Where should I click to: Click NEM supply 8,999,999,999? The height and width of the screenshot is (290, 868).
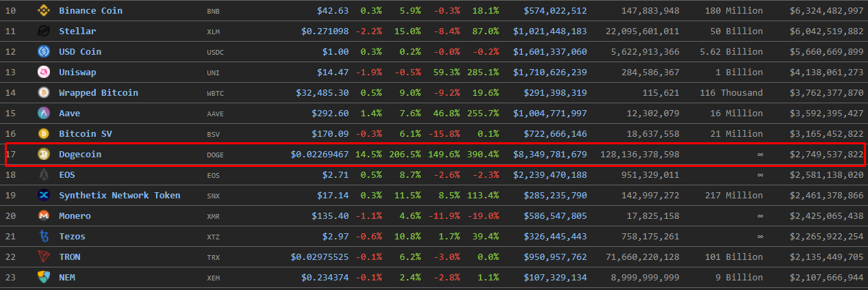pyautogui.click(x=646, y=278)
